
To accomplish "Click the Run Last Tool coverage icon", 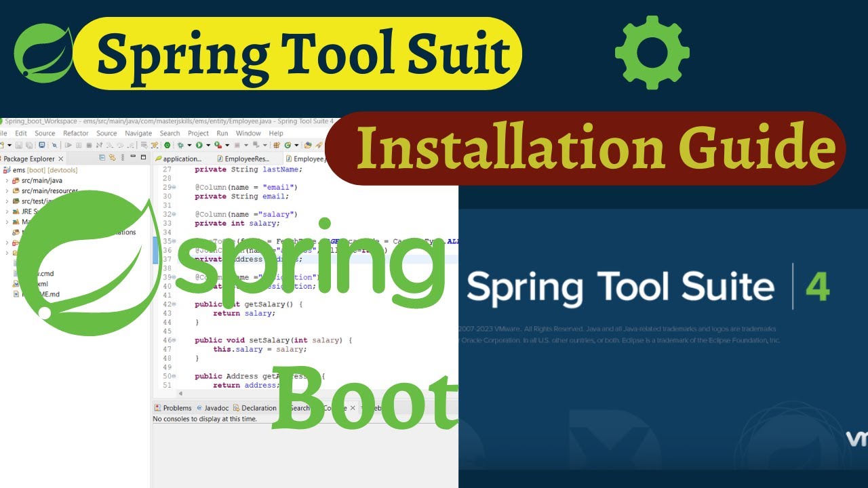I will pyautogui.click(x=218, y=145).
